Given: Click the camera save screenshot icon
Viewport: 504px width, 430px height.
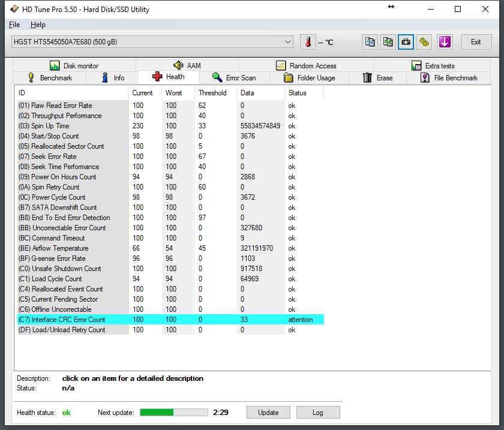Looking at the screenshot, I should [x=406, y=42].
